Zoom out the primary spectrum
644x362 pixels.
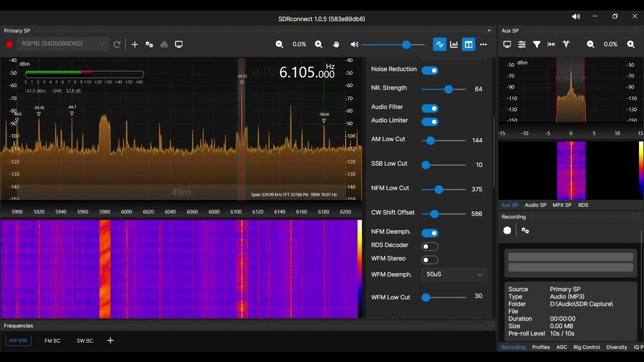(x=279, y=44)
